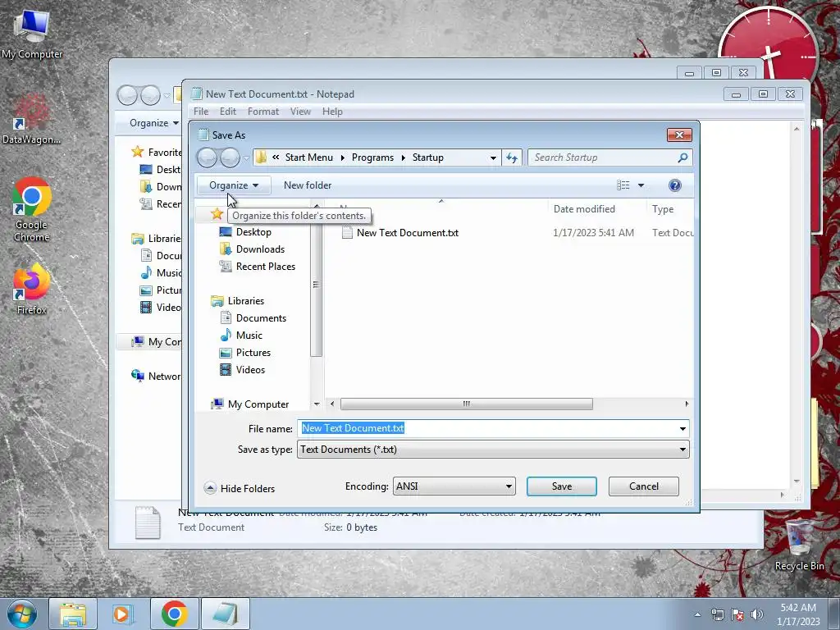Screen dimensions: 840x630
Task: Click the horizontal scrollbar in file list
Action: (x=466, y=404)
